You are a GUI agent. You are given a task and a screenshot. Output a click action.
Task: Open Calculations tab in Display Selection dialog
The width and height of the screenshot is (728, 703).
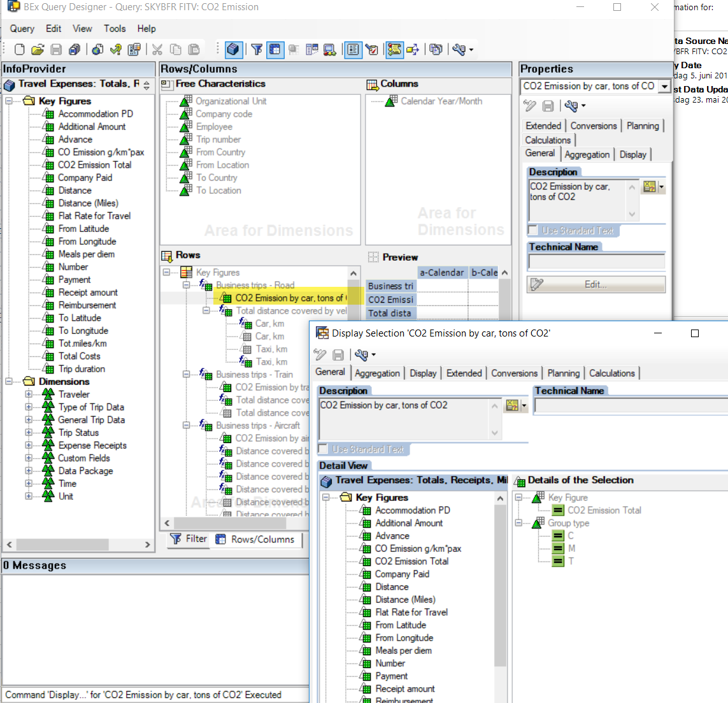611,373
